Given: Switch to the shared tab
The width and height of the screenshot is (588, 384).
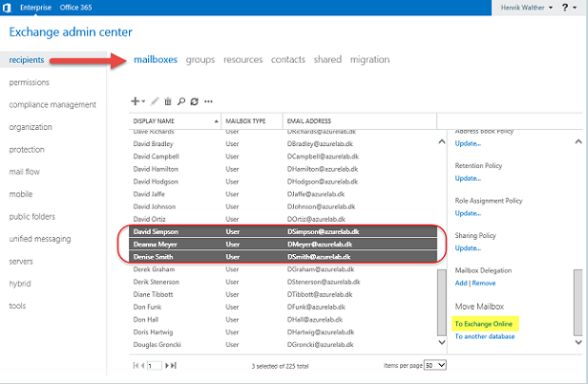Looking at the screenshot, I should tap(327, 59).
